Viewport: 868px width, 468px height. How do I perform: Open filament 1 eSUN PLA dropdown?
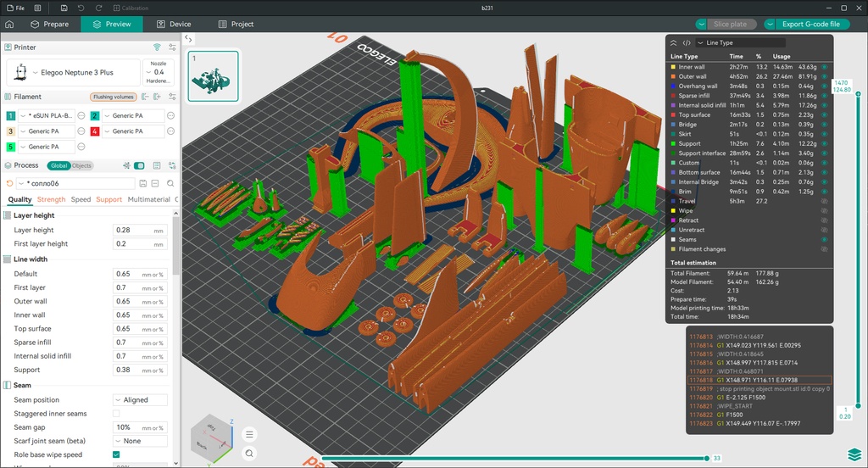pos(47,116)
